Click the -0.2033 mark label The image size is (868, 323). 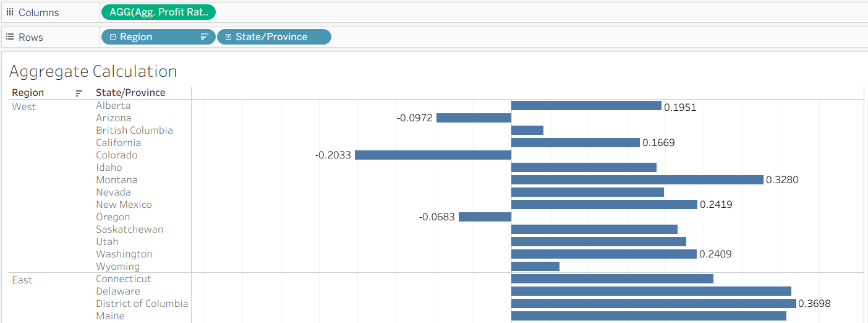click(x=333, y=155)
